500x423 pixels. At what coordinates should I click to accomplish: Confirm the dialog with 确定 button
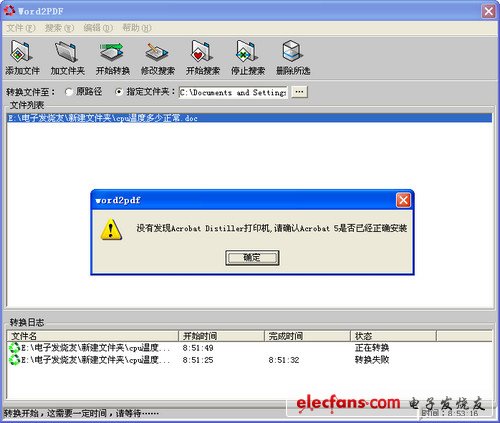tap(252, 258)
